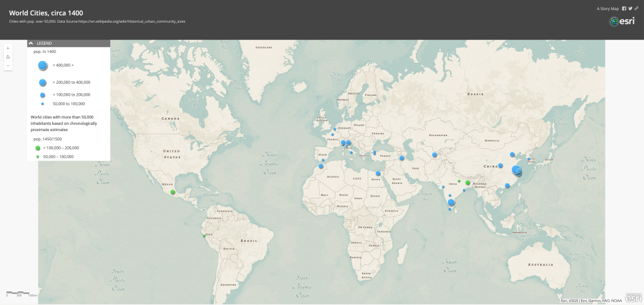The height and width of the screenshot is (305, 644).
Task: Select the green city marker in Mexico
Action: coord(172,192)
